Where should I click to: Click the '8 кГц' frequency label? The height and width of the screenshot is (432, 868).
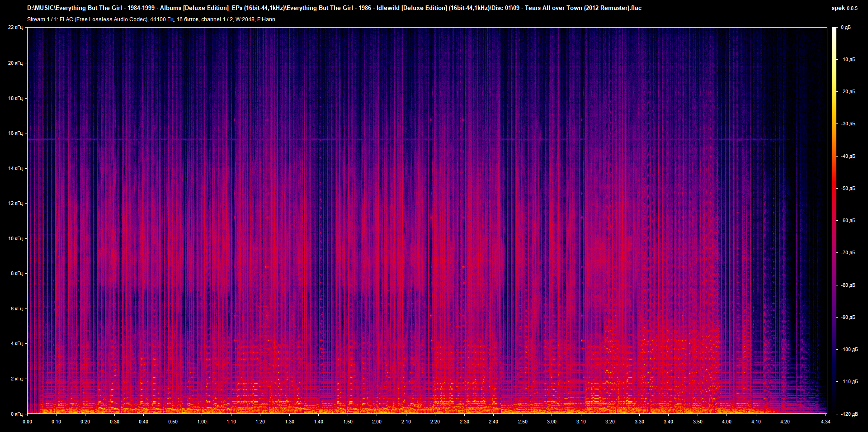17,273
